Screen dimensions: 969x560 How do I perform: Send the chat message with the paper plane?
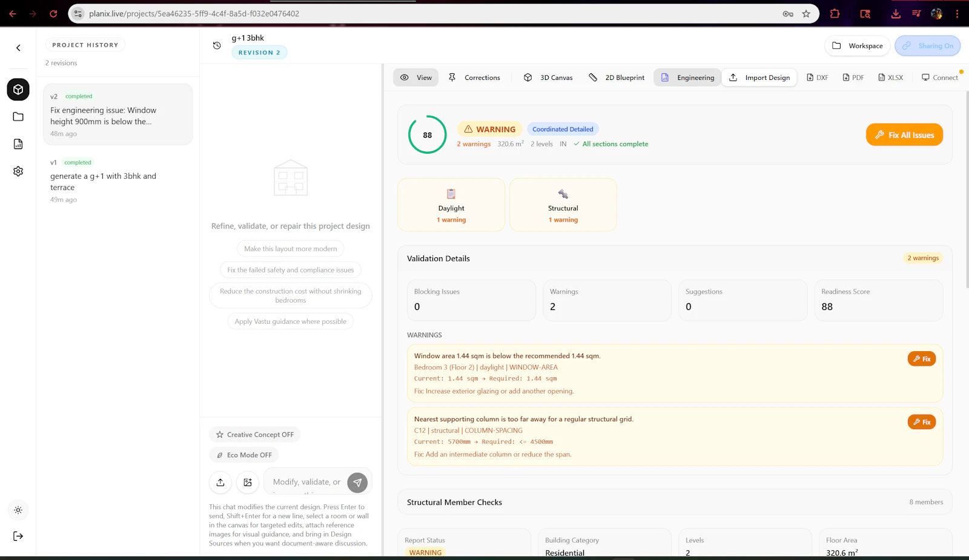tap(358, 483)
